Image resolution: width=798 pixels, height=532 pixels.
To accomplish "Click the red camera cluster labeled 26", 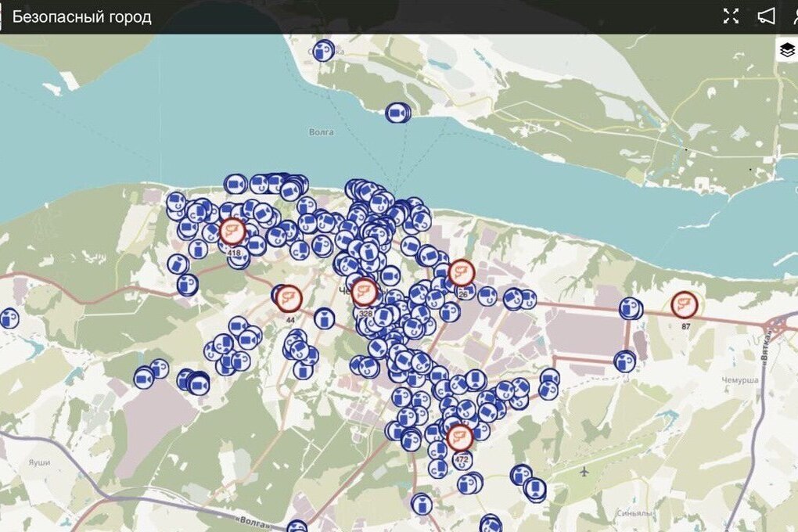I will coord(462,273).
